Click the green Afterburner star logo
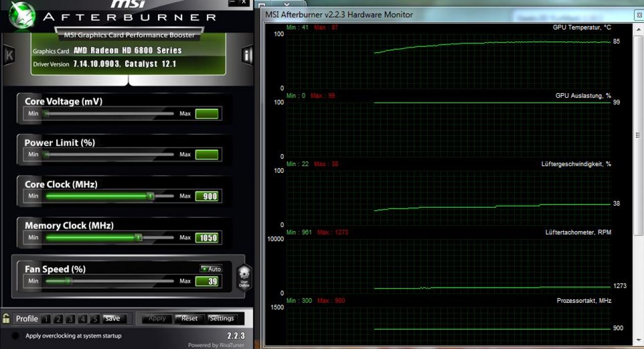 22,15
